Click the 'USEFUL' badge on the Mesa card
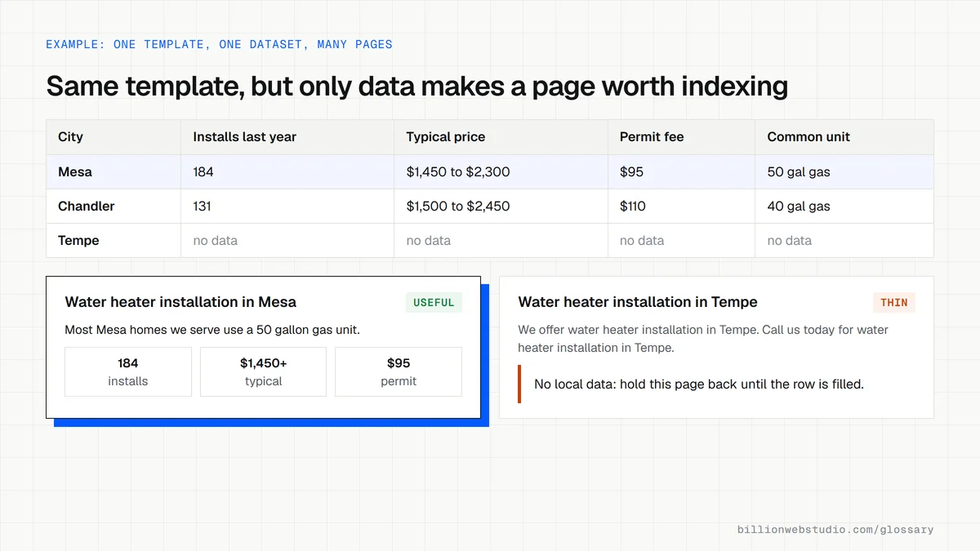Screen dimensions: 980x551 pyautogui.click(x=434, y=303)
